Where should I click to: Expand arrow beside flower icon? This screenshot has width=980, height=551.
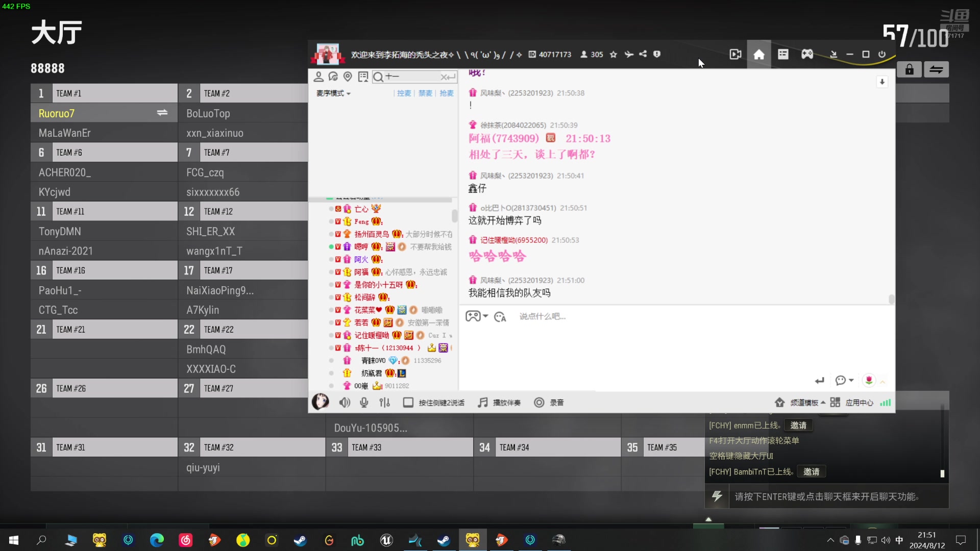coord(883,381)
